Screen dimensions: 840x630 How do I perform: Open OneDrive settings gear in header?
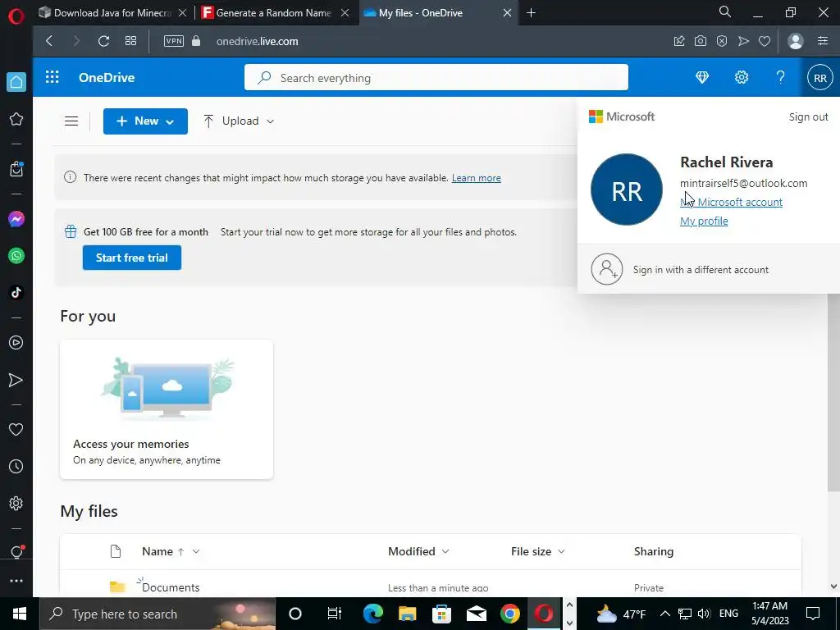742,77
